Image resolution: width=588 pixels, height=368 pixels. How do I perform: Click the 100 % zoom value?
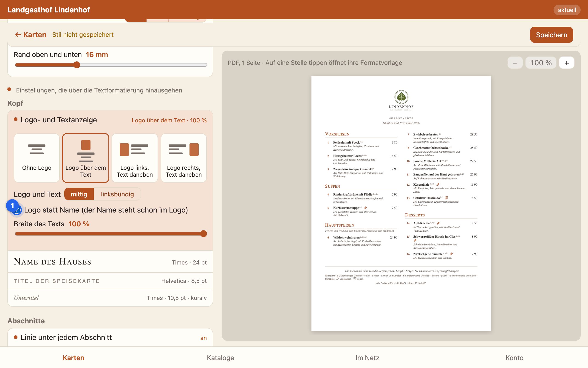point(541,63)
